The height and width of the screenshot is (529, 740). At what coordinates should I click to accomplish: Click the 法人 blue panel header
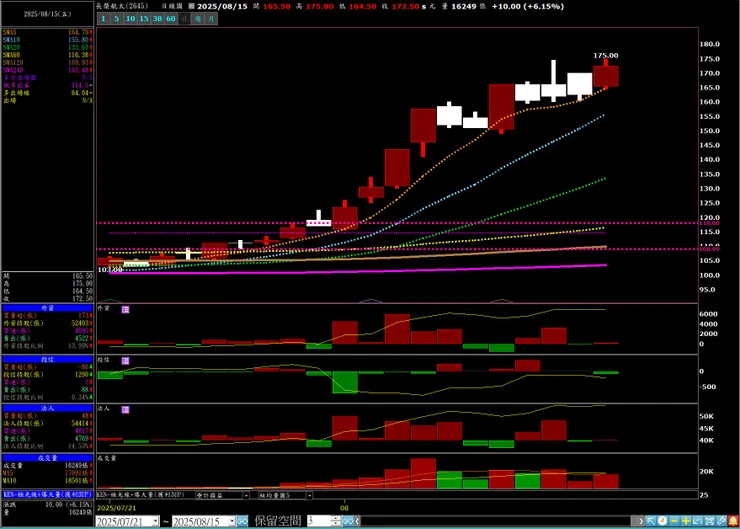click(x=48, y=408)
